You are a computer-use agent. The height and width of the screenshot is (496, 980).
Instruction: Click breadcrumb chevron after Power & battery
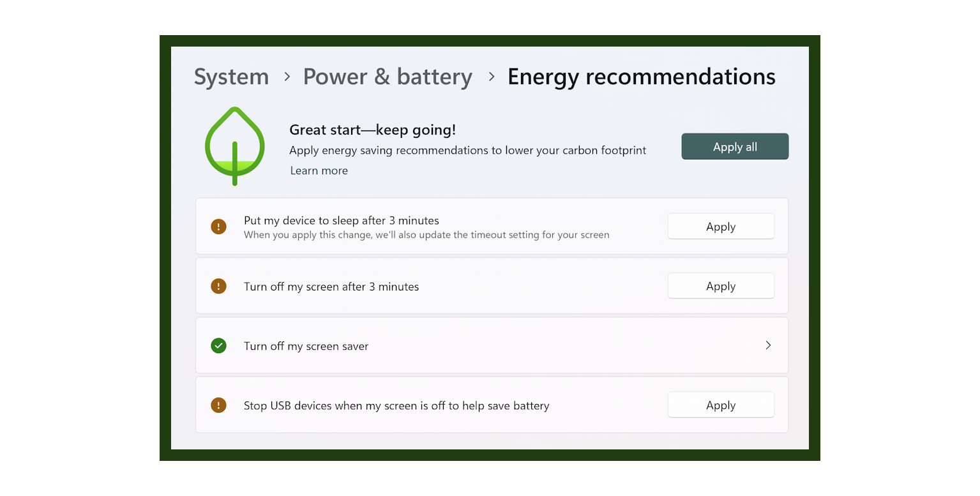491,76
